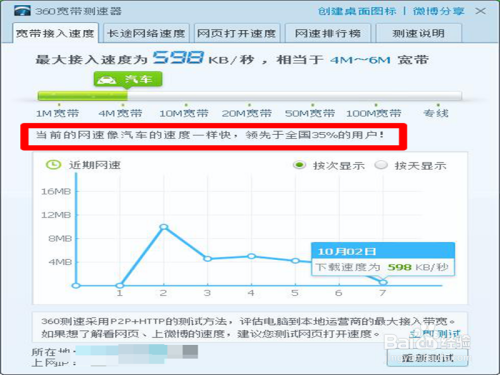The width and height of the screenshot is (500, 375).
Task: Click the 近期网速 heading
Action: [x=95, y=165]
